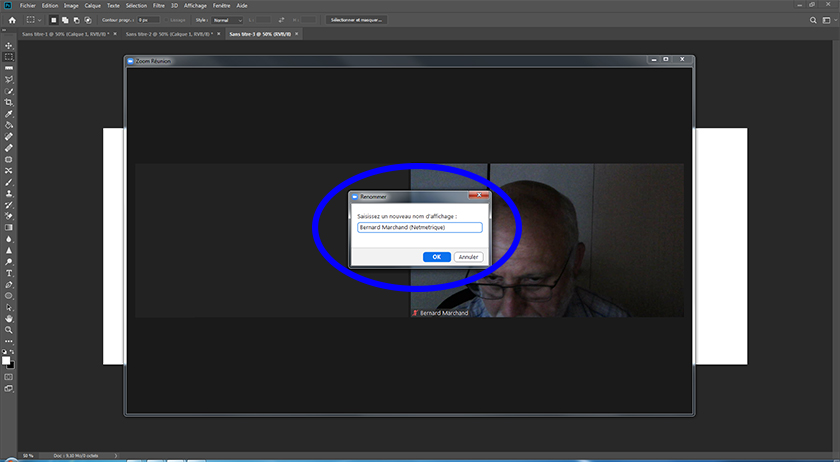Image resolution: width=840 pixels, height=462 pixels.
Task: Expand the status bar document info arrow
Action: point(116,456)
